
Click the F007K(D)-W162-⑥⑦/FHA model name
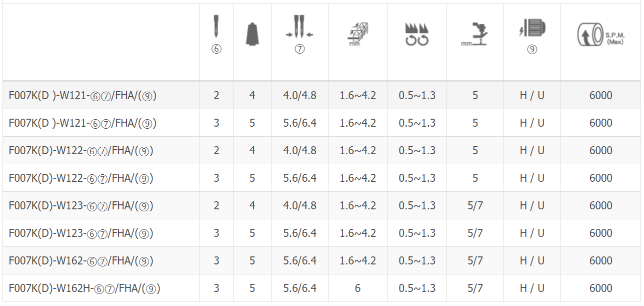81,261
